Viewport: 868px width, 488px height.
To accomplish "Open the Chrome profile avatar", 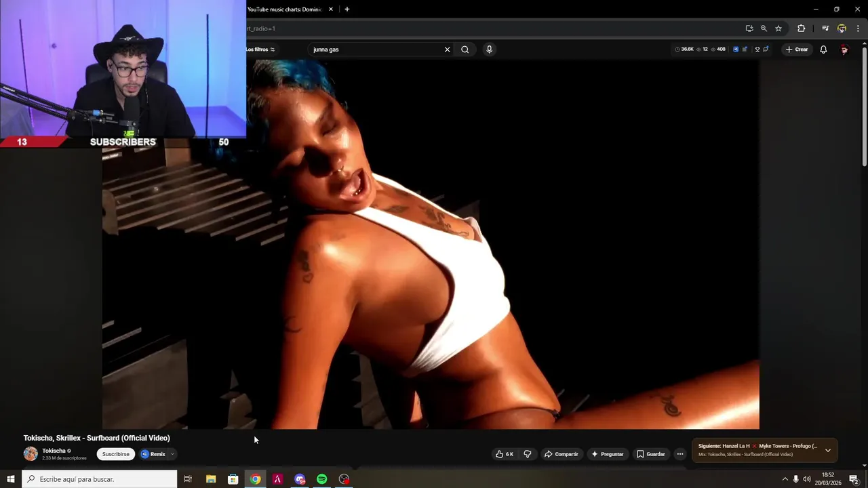I will 842,28.
